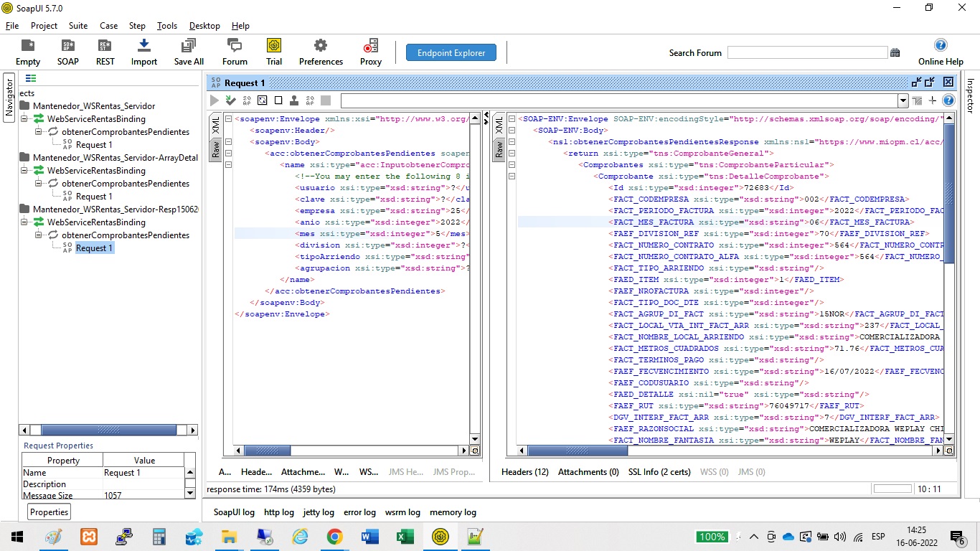This screenshot has width=980, height=551.
Task: Click the gray cancel request square icon
Action: click(326, 100)
